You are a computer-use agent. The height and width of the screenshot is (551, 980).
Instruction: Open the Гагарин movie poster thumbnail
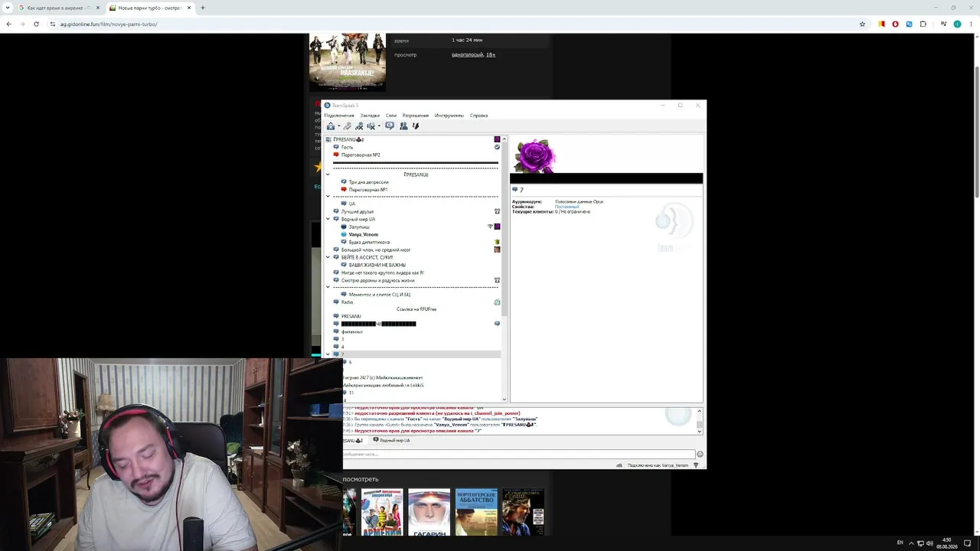pyautogui.click(x=430, y=512)
